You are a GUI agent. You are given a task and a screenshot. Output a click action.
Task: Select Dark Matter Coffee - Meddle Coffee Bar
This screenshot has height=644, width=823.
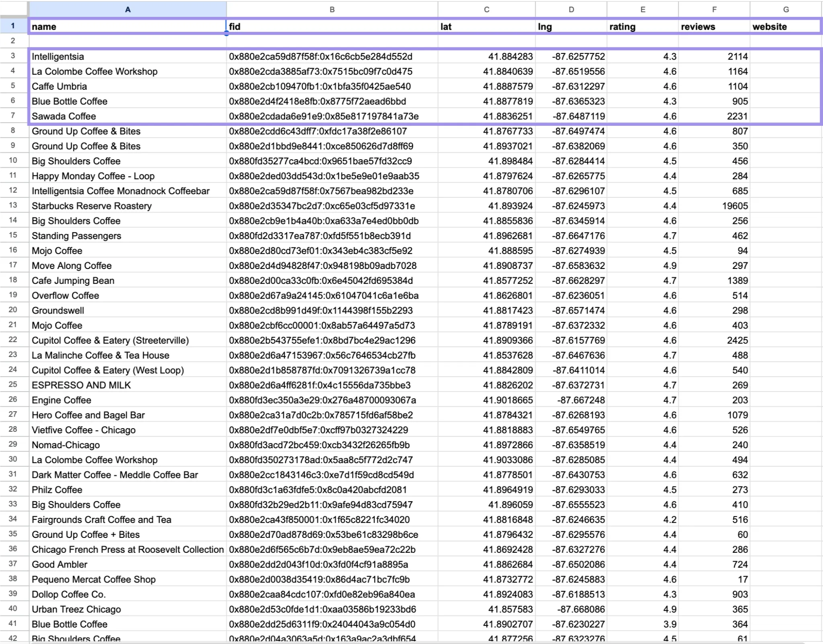(127, 474)
